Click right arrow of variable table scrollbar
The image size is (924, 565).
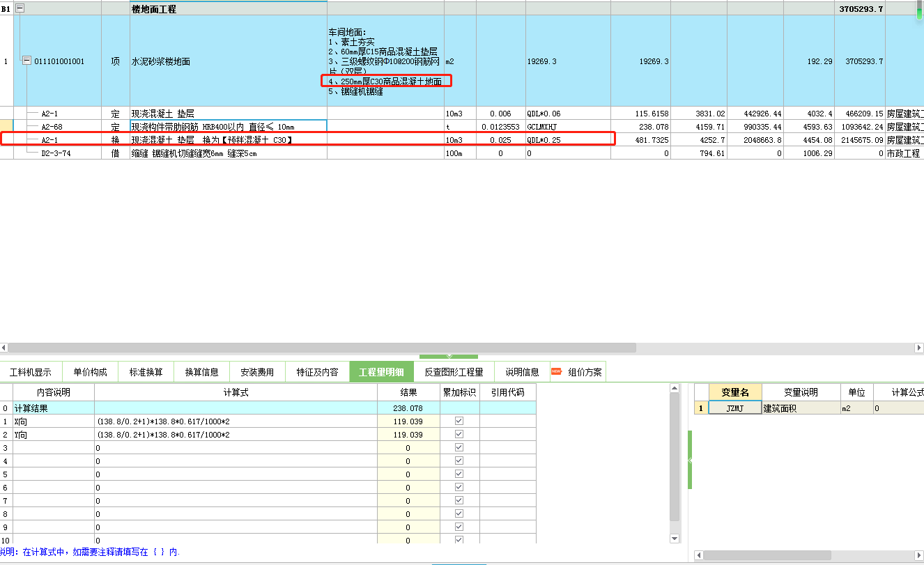click(918, 555)
